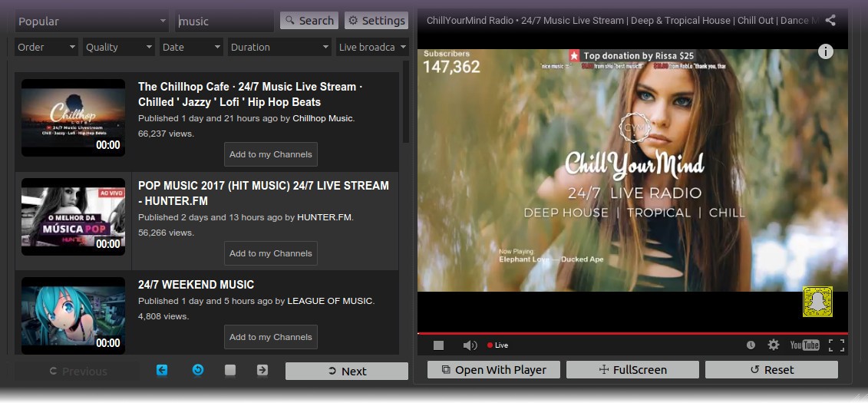Viewport: 868px width, 403px height.
Task: Expand the Duration filter dropdown
Action: point(279,47)
